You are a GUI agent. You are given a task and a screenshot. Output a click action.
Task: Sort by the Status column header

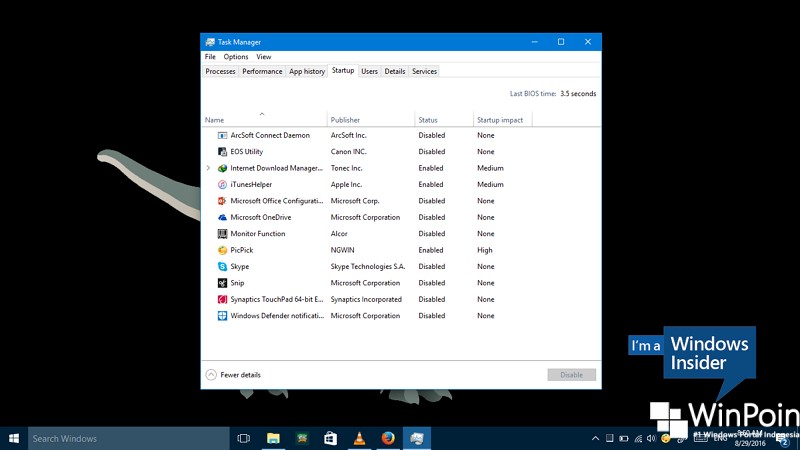(444, 119)
